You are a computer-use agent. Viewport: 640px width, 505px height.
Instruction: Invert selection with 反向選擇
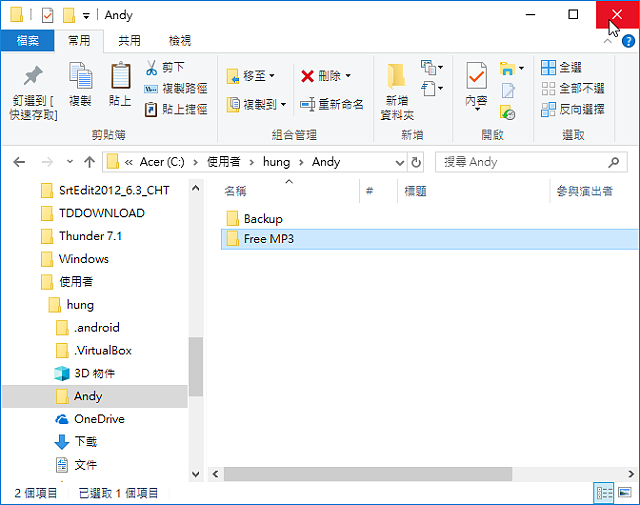tap(573, 109)
